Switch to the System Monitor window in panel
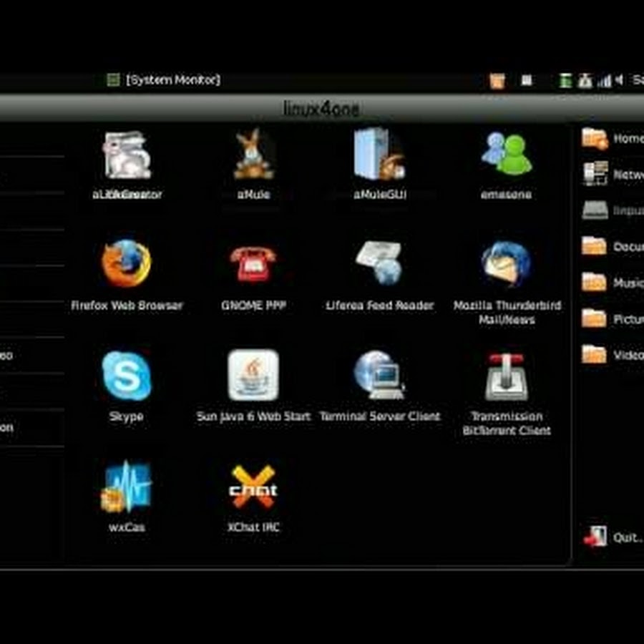The height and width of the screenshot is (644, 644). pos(165,80)
